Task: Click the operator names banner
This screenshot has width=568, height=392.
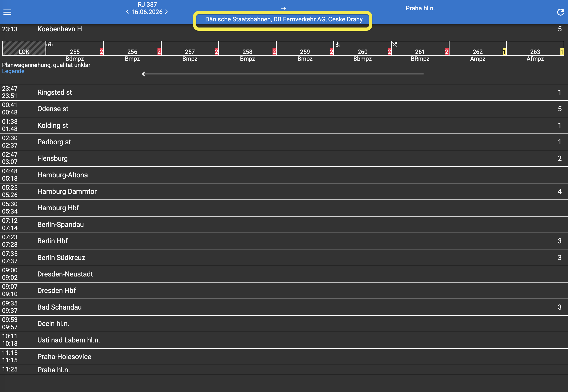Action: pyautogui.click(x=284, y=19)
